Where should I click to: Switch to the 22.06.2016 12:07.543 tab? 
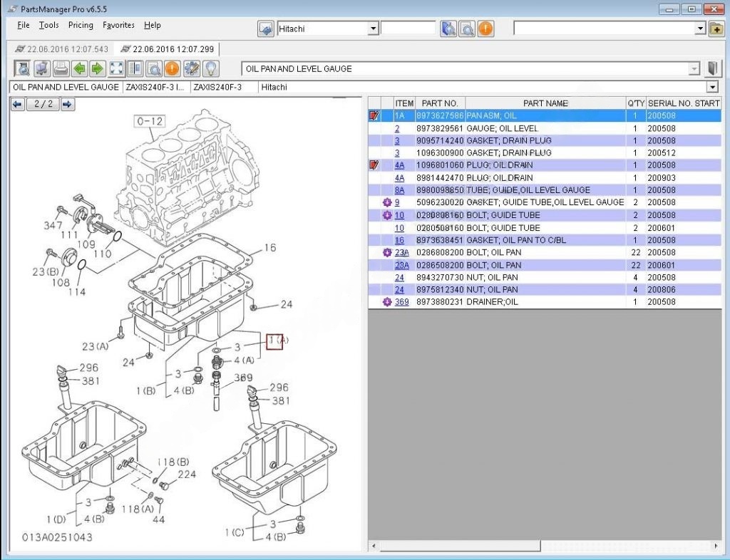pos(61,49)
